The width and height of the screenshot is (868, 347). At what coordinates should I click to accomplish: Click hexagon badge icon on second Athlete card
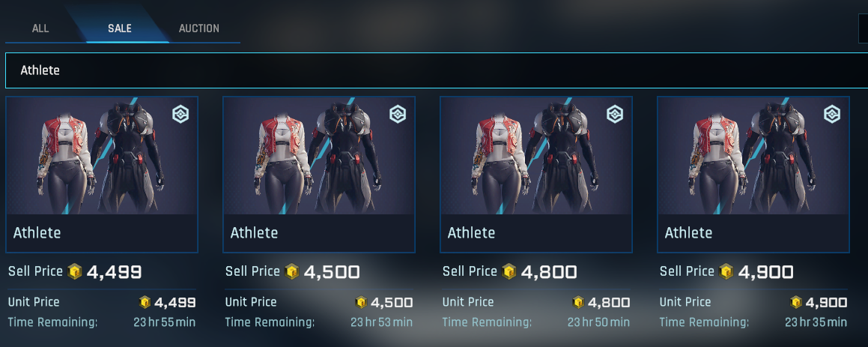pos(398,115)
